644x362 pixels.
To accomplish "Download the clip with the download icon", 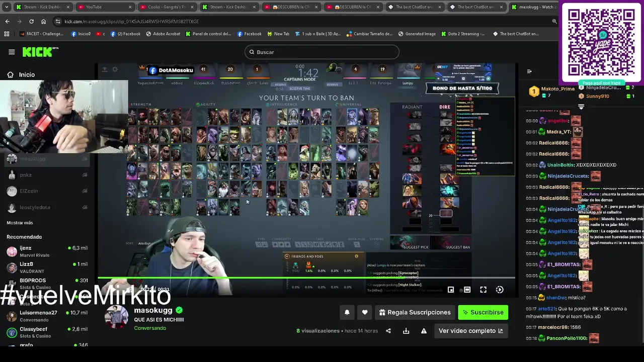I will pyautogui.click(x=406, y=331).
